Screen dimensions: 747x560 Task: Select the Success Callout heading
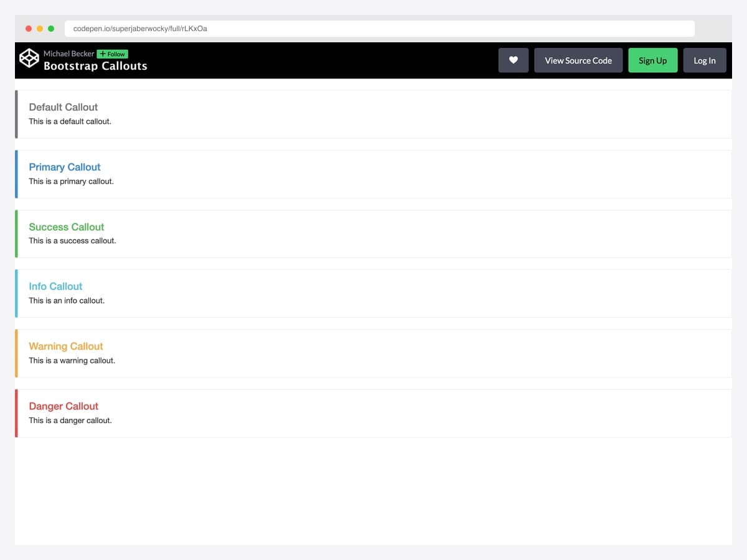(x=67, y=227)
